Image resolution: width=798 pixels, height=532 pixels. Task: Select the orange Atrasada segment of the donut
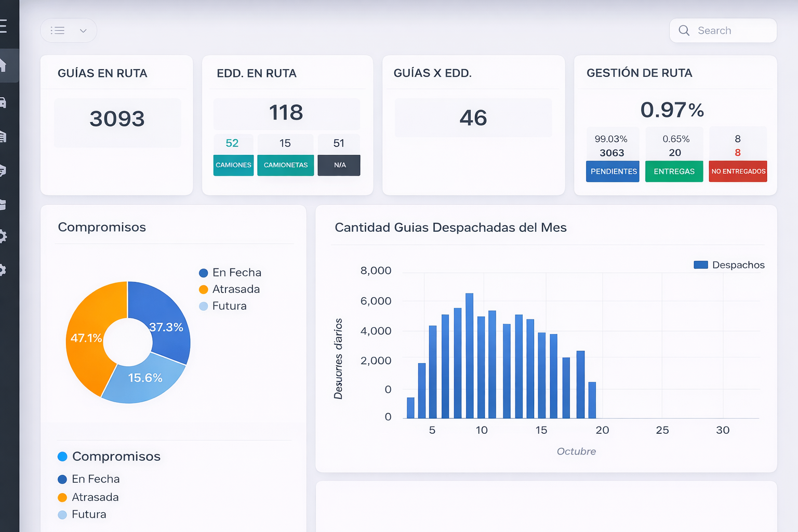pyautogui.click(x=86, y=338)
